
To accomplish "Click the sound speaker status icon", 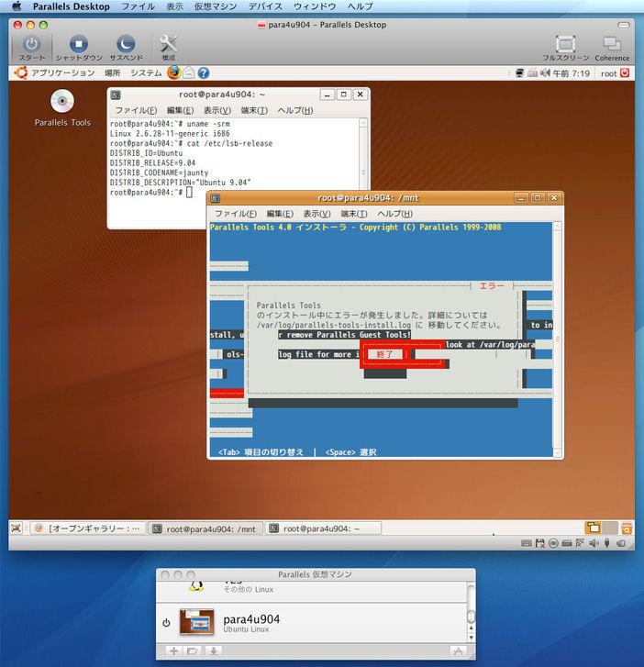I will click(x=594, y=543).
